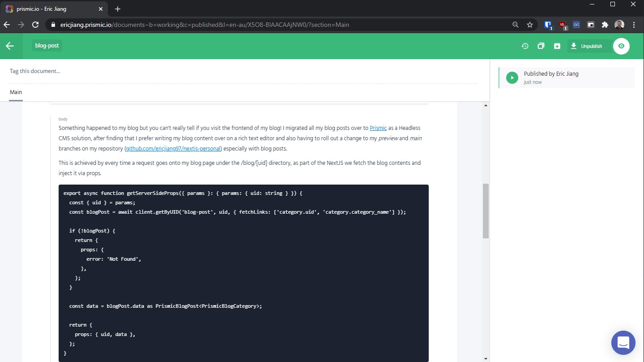Open the OG extension icon
The image size is (644, 362).
[x=576, y=25]
